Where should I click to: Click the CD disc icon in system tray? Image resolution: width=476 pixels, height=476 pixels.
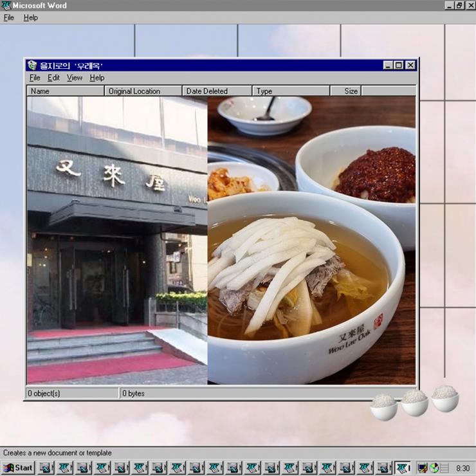point(434,468)
